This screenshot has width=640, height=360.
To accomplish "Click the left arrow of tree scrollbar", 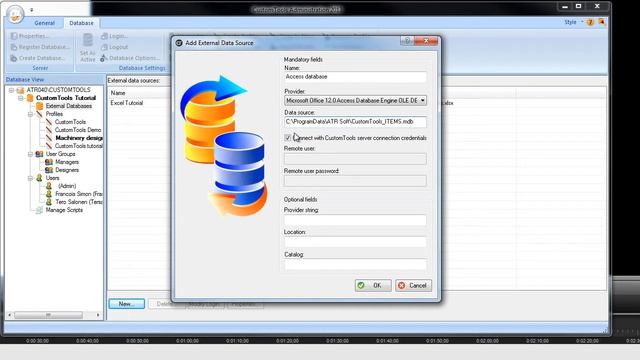I will [x=9, y=315].
